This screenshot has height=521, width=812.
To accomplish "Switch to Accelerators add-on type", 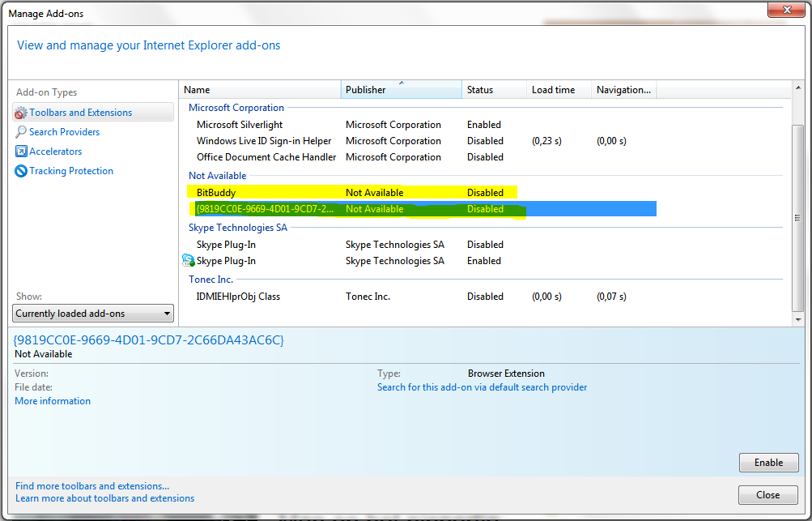I will [x=55, y=152].
